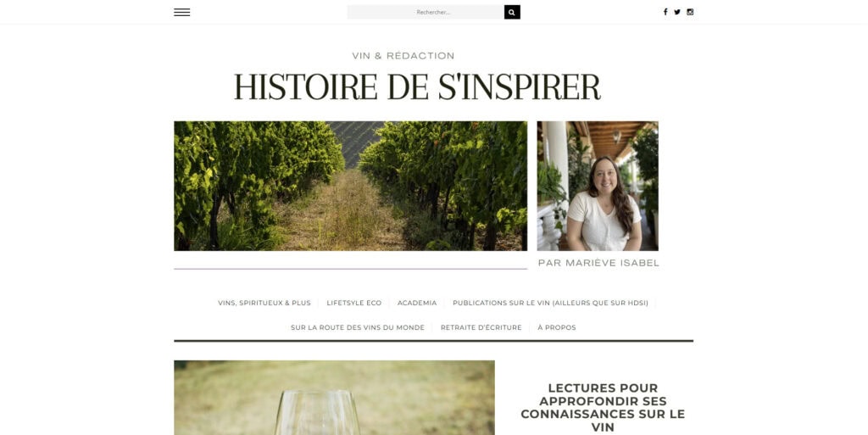Click the Par Mariève Isabel caption
The image size is (868, 435).
[598, 263]
